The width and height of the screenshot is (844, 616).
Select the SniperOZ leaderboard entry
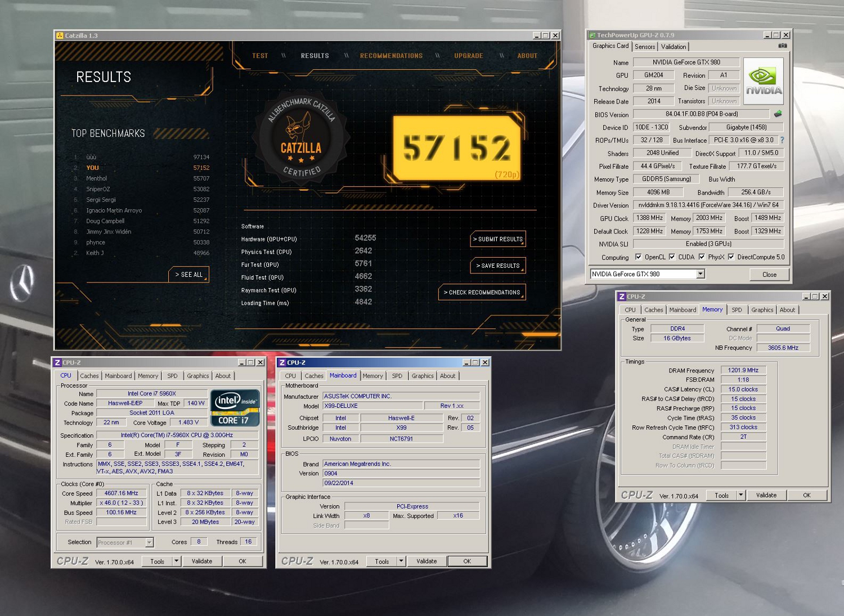point(141,189)
